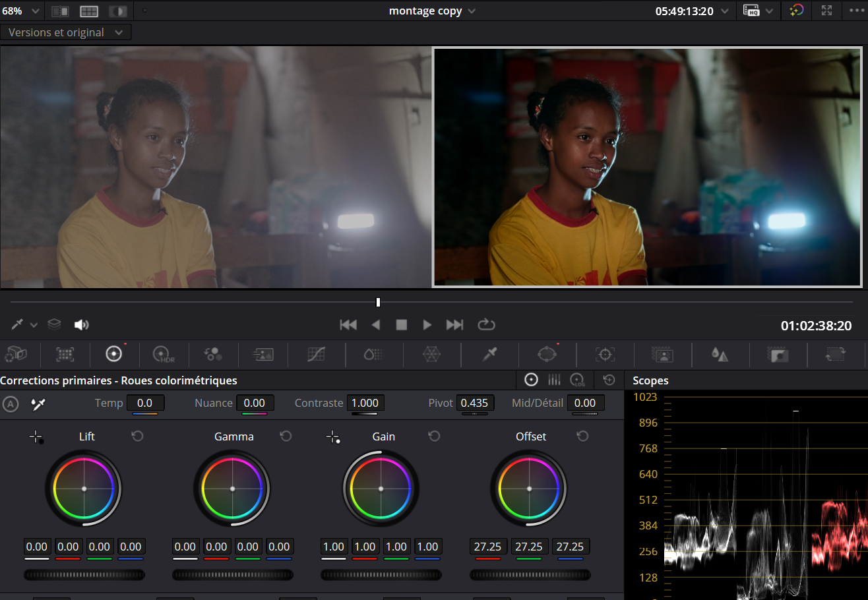The image size is (868, 600).
Task: Expand the timecode 05:49:13:20 options
Action: pos(726,11)
